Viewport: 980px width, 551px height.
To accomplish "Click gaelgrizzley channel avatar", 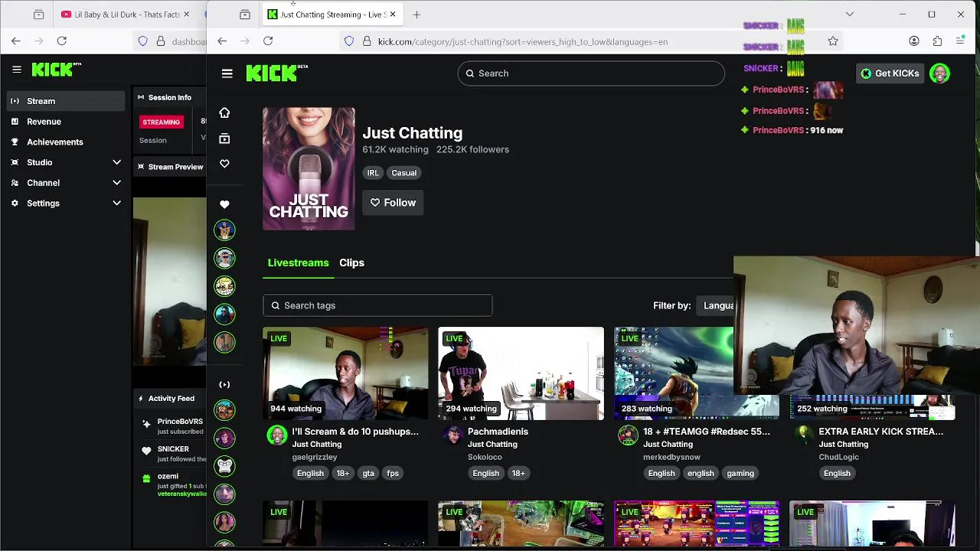I will coord(277,435).
